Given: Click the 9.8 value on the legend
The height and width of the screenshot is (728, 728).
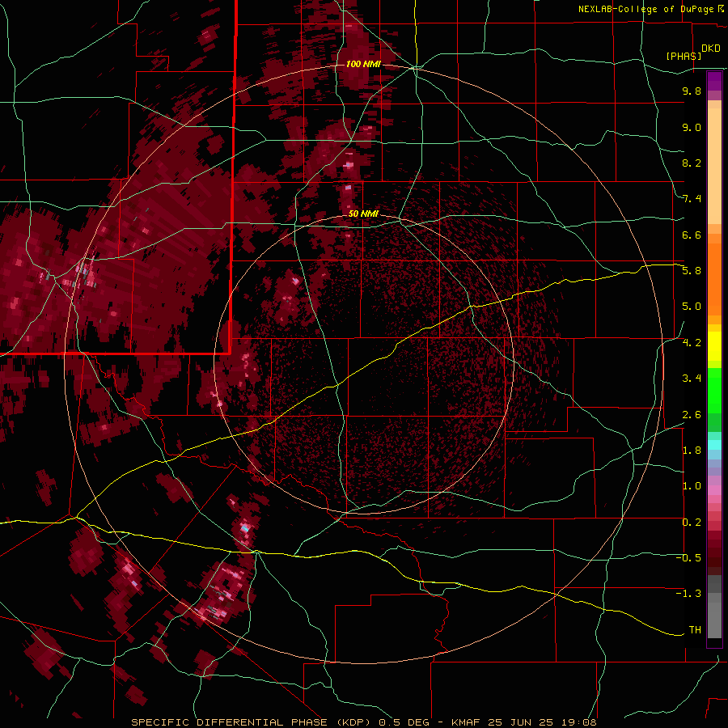Looking at the screenshot, I should coord(692,91).
